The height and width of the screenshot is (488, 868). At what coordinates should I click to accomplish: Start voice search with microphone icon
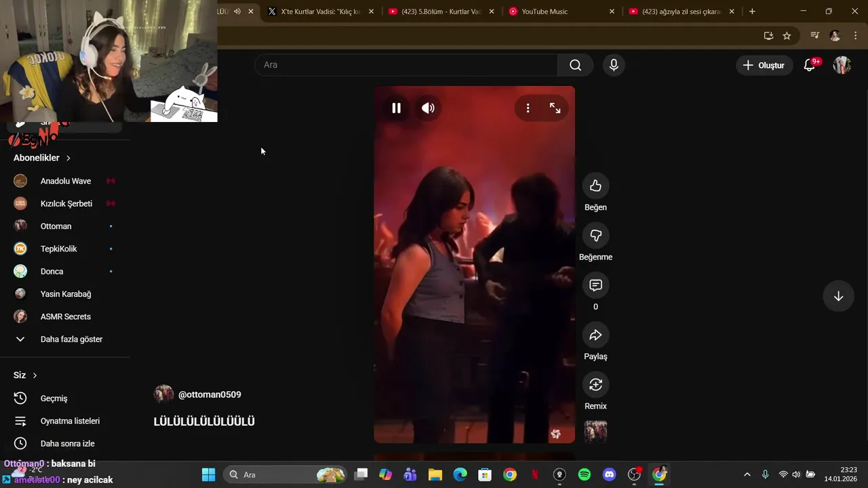coord(614,65)
